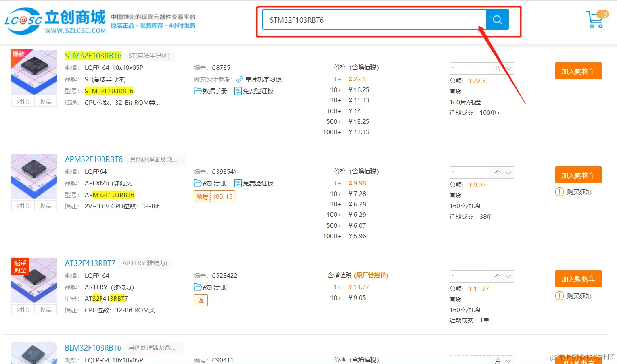Click price ¥11.77 for 1+
The image size is (617, 364).
[x=359, y=287]
